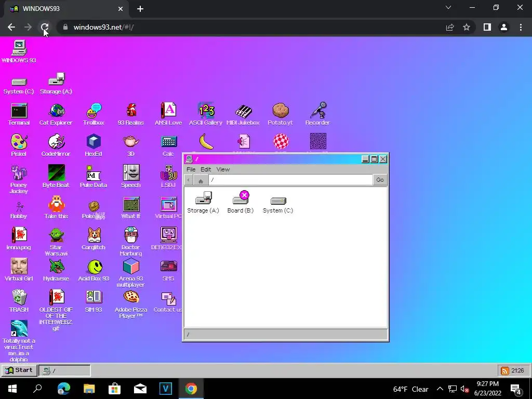This screenshot has height=399, width=532.
Task: Click the Windows 93 Start button
Action: [19, 370]
